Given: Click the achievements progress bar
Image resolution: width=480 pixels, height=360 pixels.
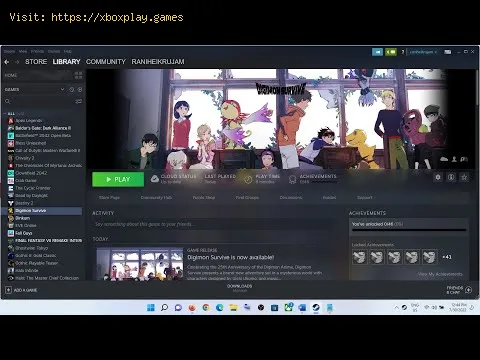Looking at the screenshot, I should [x=409, y=230].
